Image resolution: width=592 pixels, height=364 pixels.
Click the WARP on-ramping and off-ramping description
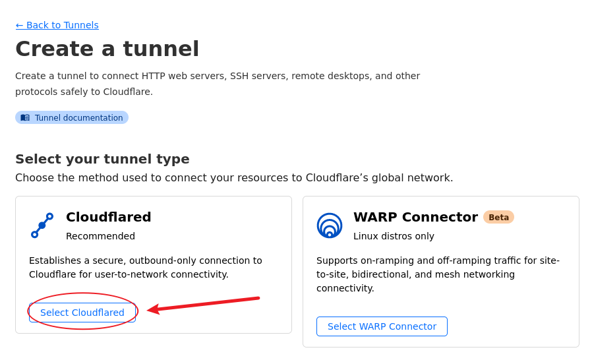coord(438,274)
